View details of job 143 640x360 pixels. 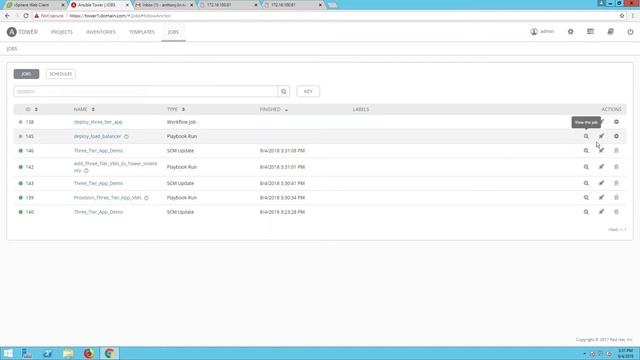click(x=586, y=183)
